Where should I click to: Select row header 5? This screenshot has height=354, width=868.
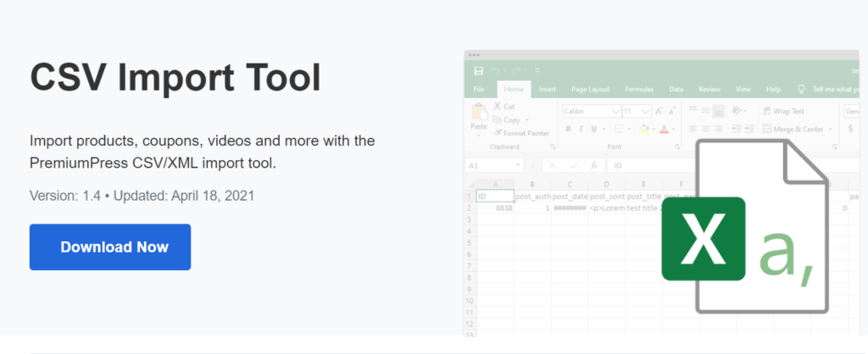(x=470, y=243)
